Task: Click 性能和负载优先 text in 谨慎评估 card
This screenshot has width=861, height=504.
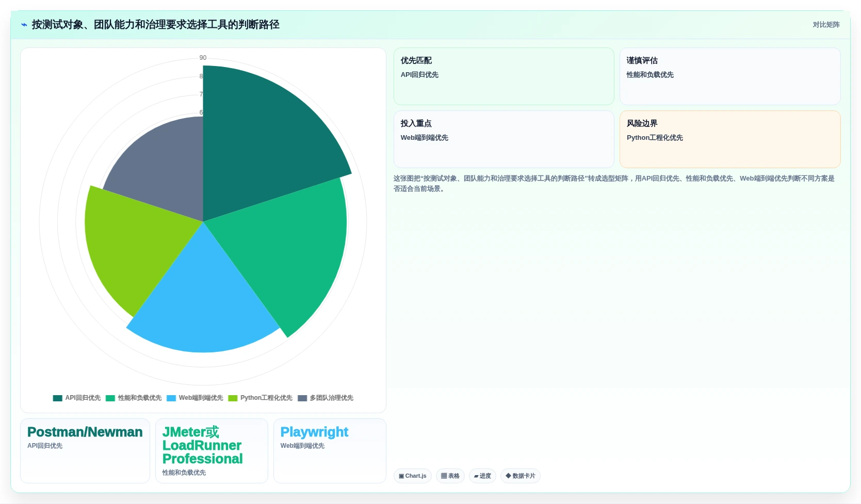Action: pos(650,75)
